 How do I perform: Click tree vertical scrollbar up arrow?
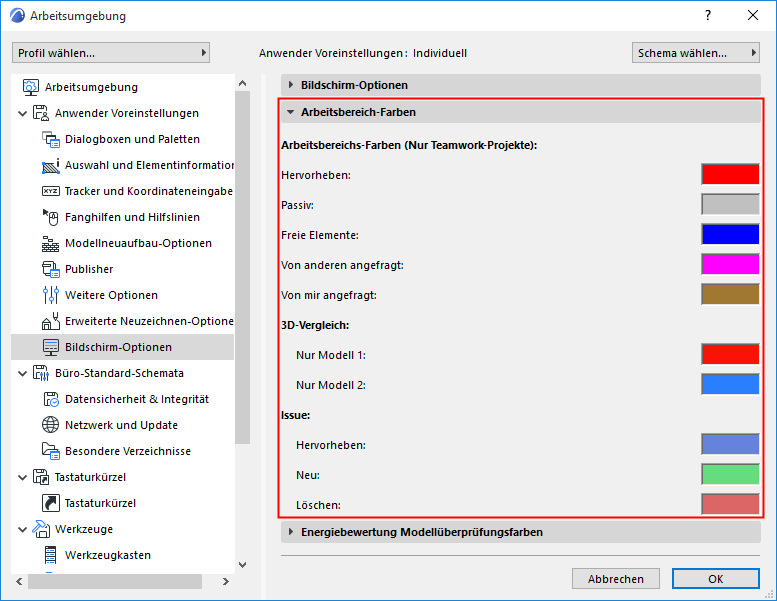[242, 83]
